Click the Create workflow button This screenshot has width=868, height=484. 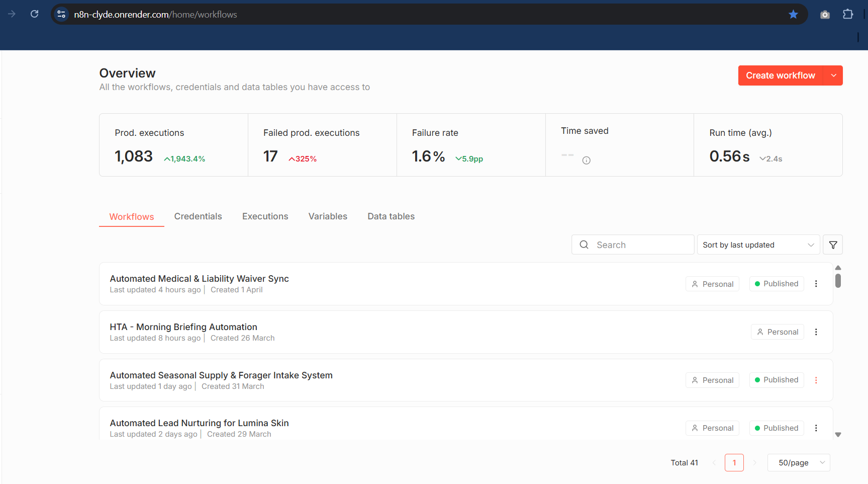[x=780, y=75]
